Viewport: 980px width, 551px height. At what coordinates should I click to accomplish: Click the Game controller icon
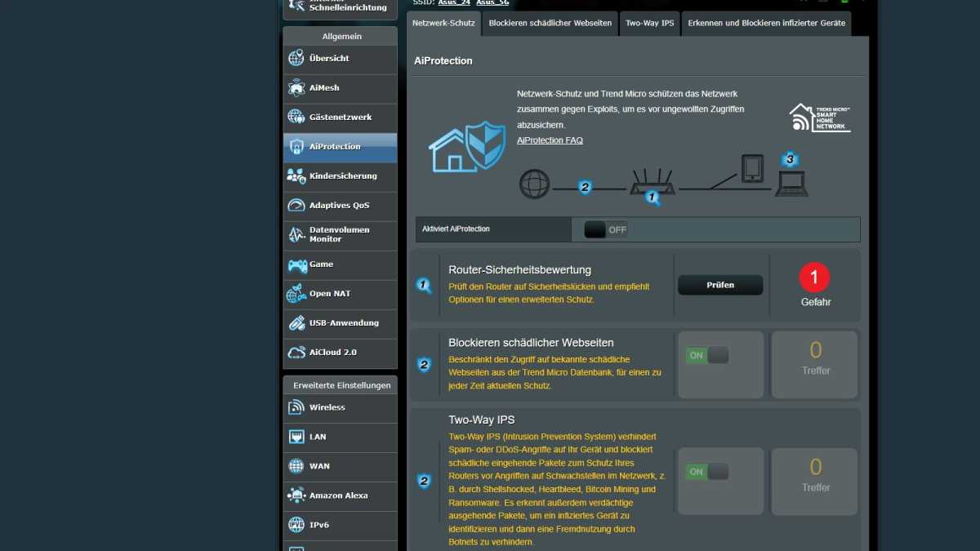[x=296, y=264]
